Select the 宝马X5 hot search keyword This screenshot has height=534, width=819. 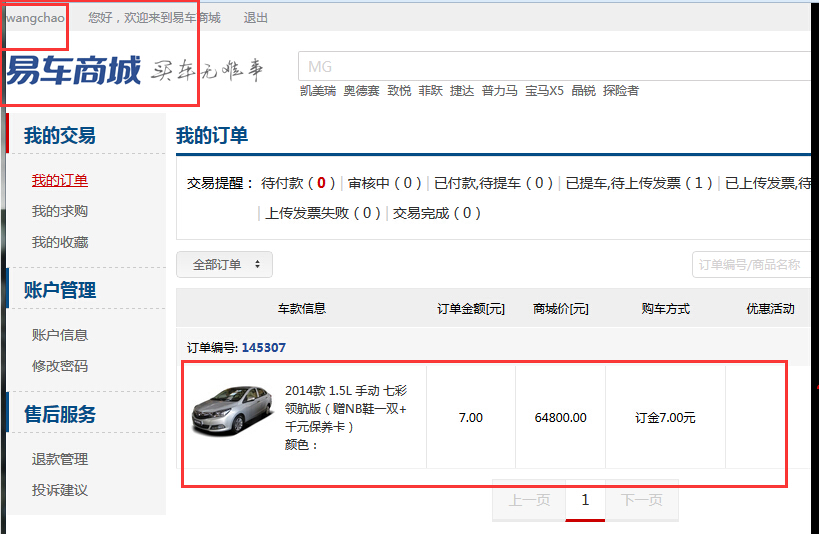pos(544,91)
